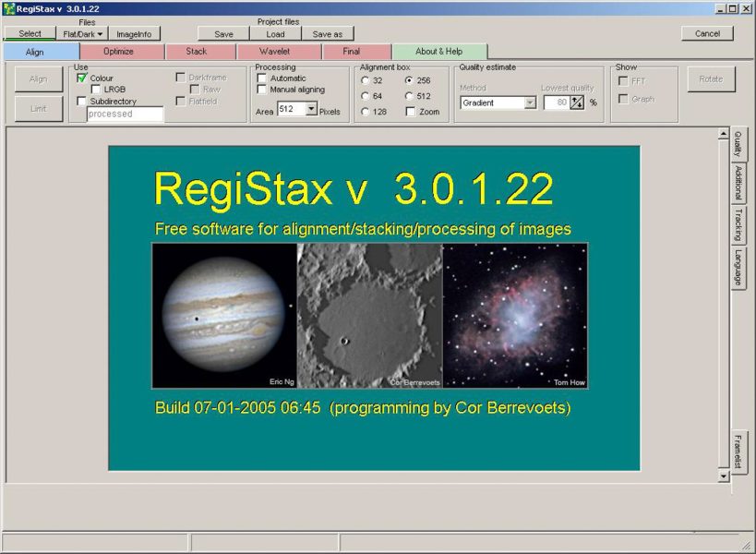The image size is (756, 554).
Task: Adjust the Lowest quality spinner
Action: (x=575, y=102)
